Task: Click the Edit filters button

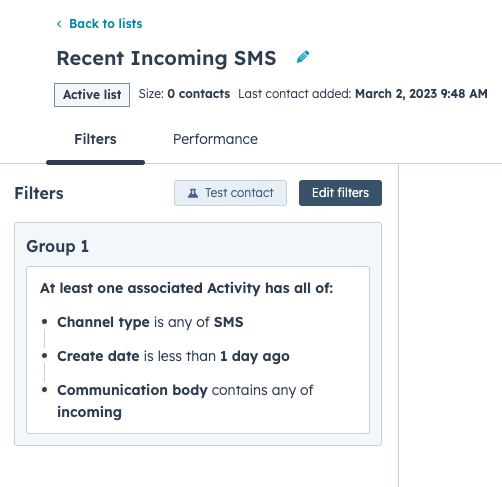Action: [340, 193]
